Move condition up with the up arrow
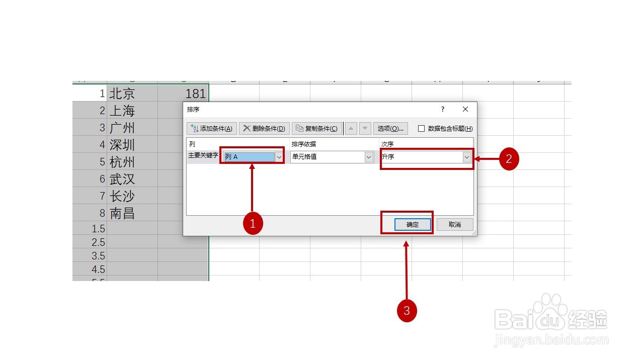The height and width of the screenshot is (362, 644). 351,129
